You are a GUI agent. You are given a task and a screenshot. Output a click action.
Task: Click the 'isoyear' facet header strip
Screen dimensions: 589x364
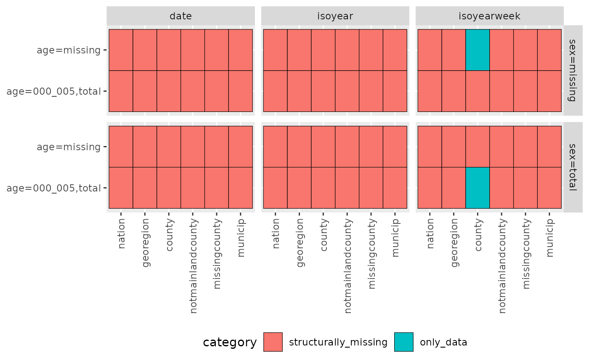tap(335, 16)
